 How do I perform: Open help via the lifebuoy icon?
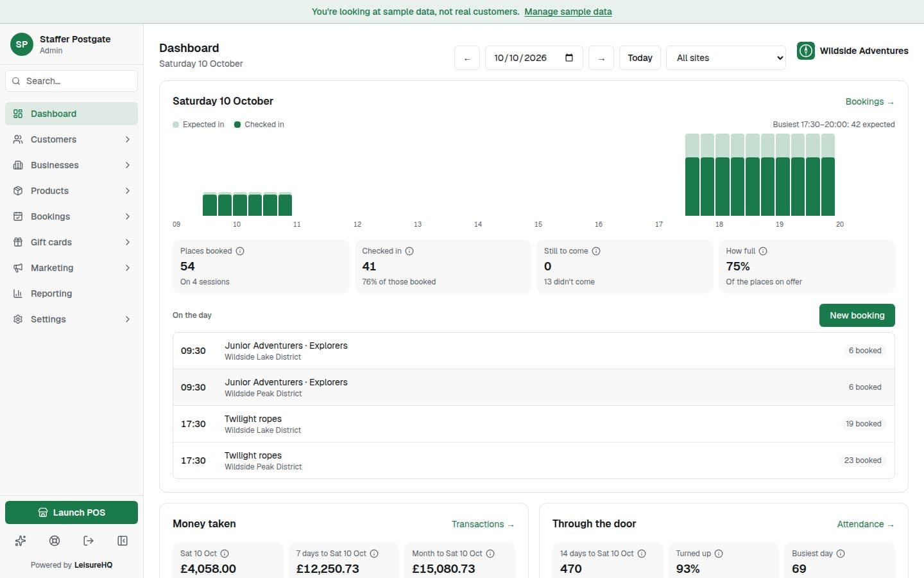click(x=55, y=541)
